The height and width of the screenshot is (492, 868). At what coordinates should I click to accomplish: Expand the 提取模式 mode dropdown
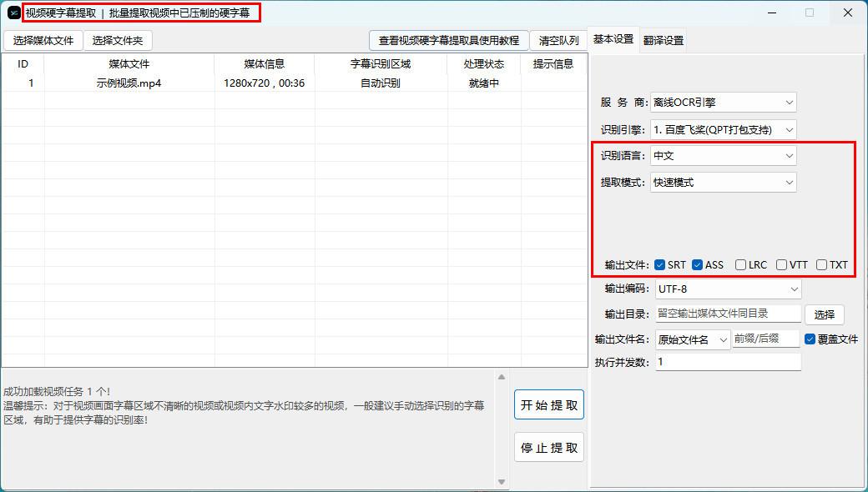[724, 183]
